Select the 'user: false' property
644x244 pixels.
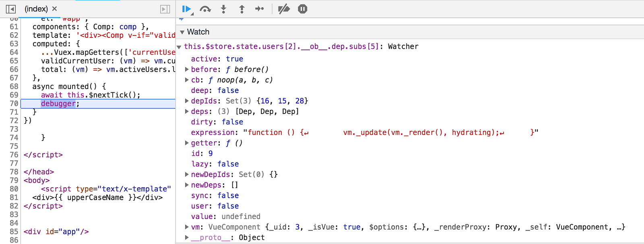point(215,206)
